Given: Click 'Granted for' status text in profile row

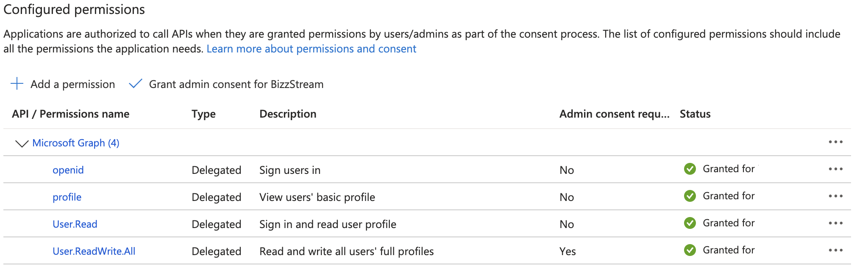Looking at the screenshot, I should [729, 196].
